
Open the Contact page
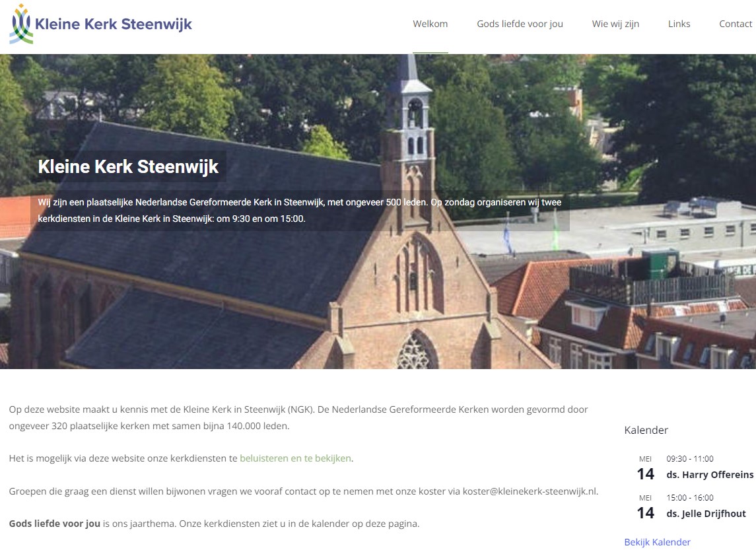click(x=736, y=24)
